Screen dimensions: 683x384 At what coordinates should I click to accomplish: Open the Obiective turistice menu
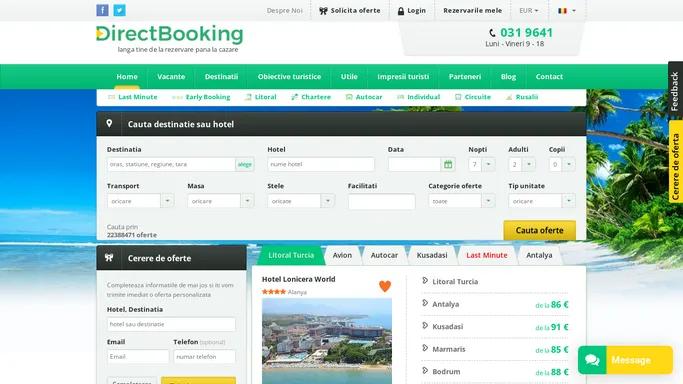pyautogui.click(x=289, y=77)
